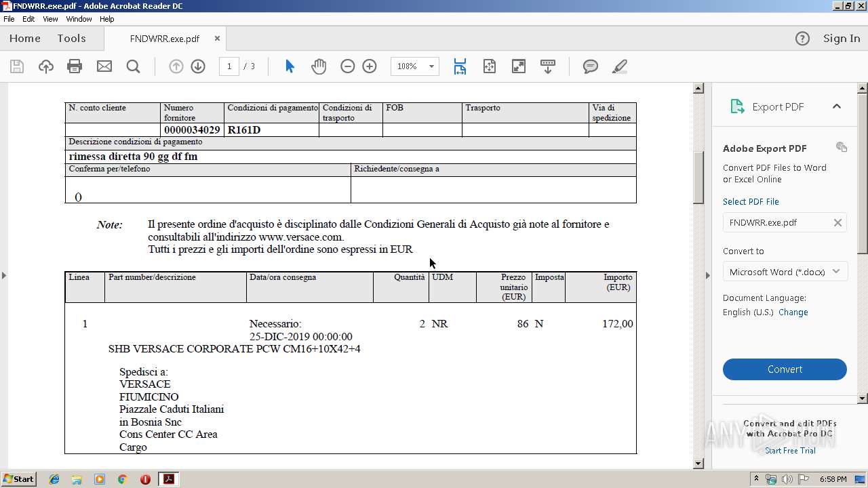Expand the left navigation pane arrow
This screenshot has height=488, width=868.
point(3,275)
